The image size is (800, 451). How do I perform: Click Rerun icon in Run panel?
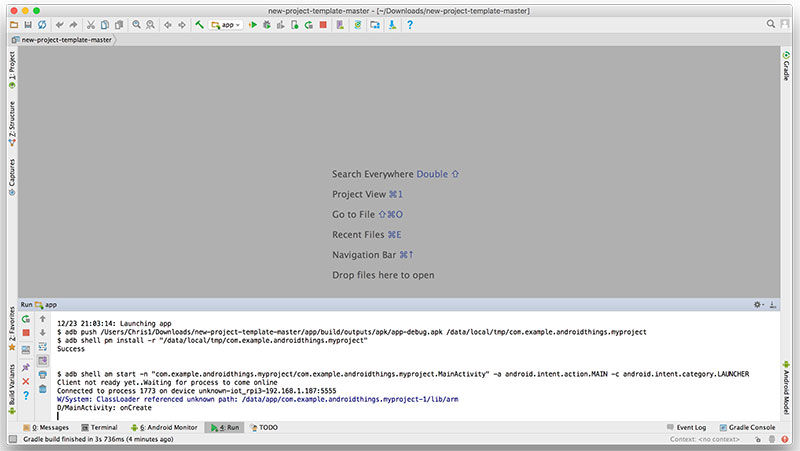(26, 319)
